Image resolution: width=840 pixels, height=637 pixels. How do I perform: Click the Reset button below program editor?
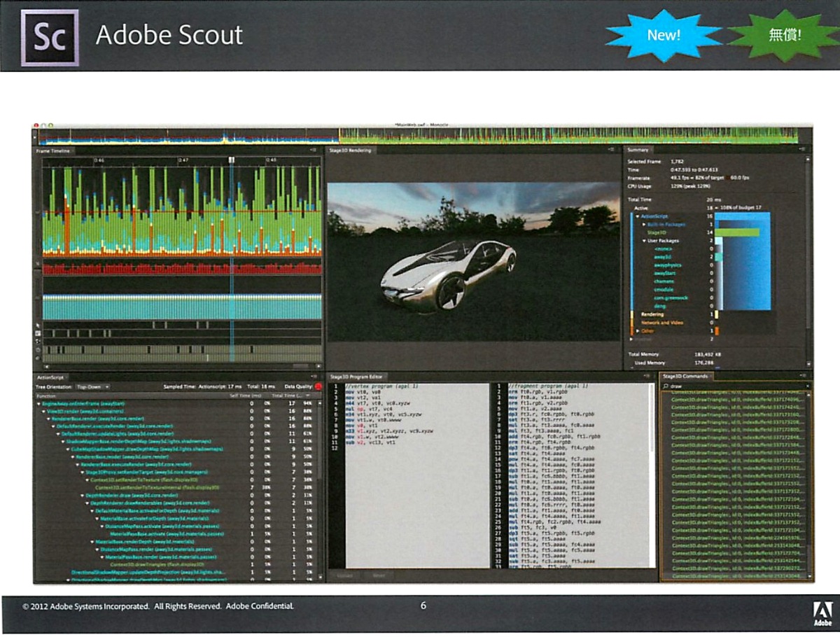379,575
